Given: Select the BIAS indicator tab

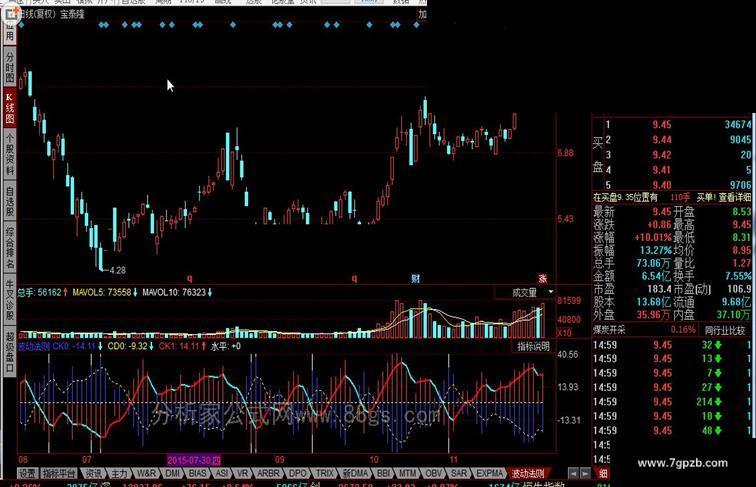Looking at the screenshot, I should (198, 473).
